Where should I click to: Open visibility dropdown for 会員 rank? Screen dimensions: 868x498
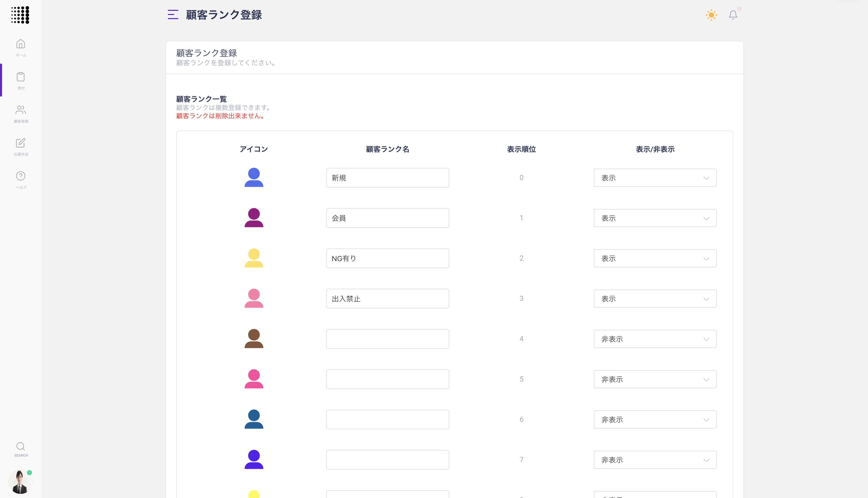tap(655, 218)
